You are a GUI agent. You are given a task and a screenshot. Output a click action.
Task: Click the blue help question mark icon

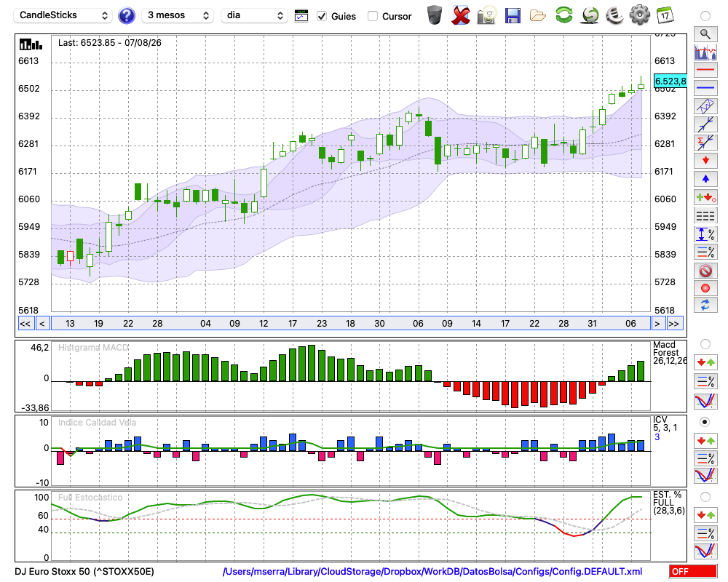pos(126,16)
